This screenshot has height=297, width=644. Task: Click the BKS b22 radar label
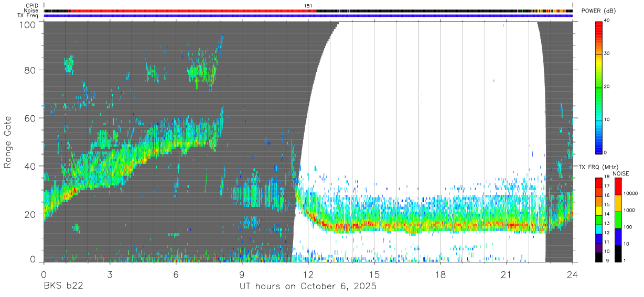[63, 287]
